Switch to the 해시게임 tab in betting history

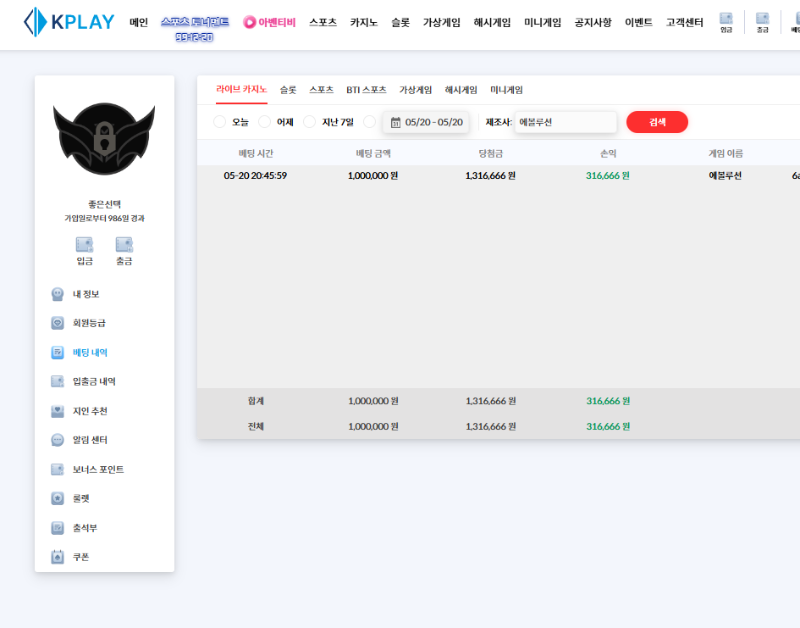click(x=461, y=90)
